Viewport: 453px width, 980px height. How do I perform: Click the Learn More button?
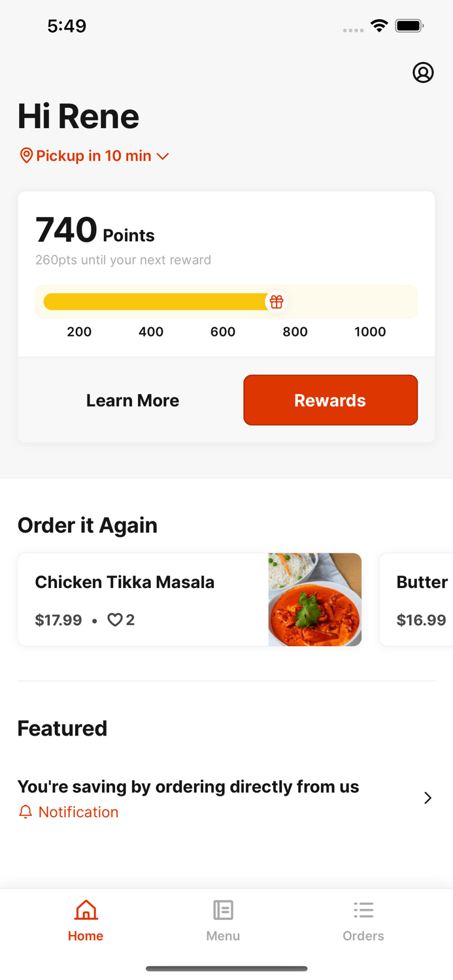coord(133,400)
